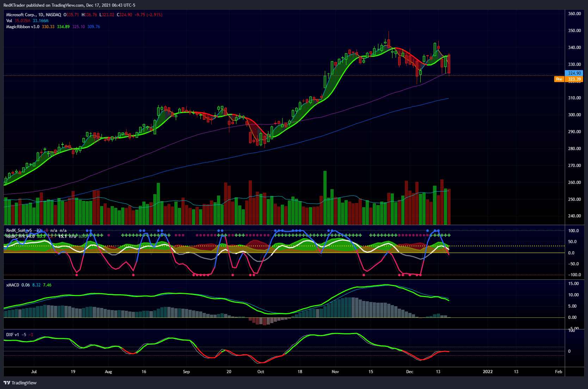Click the 300.00 price axis label
This screenshot has width=588, height=389.
(575, 115)
